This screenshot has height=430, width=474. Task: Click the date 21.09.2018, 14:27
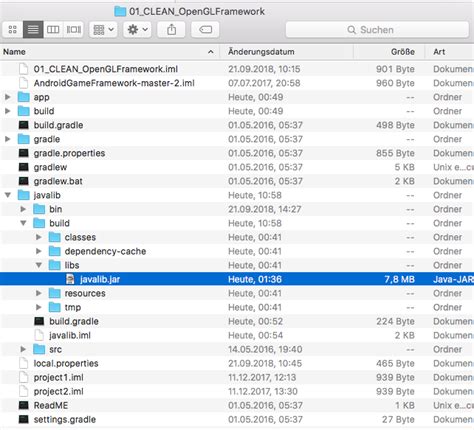point(265,209)
